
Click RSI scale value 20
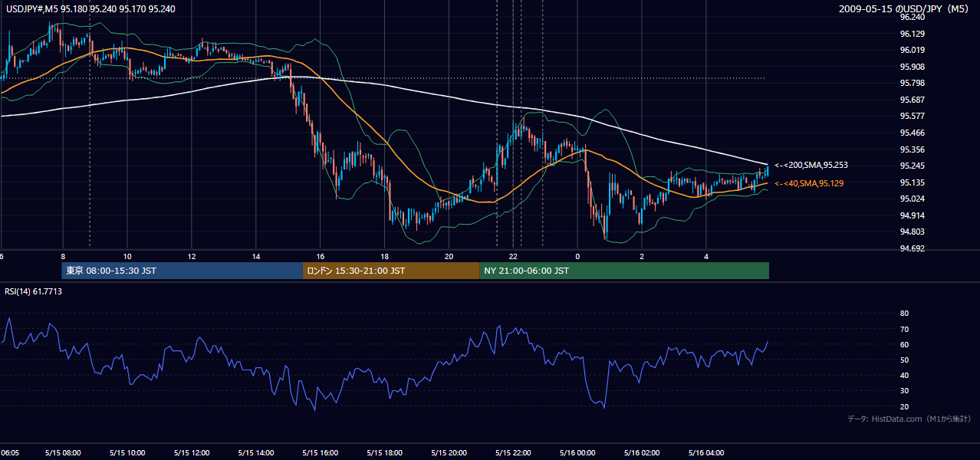(904, 406)
